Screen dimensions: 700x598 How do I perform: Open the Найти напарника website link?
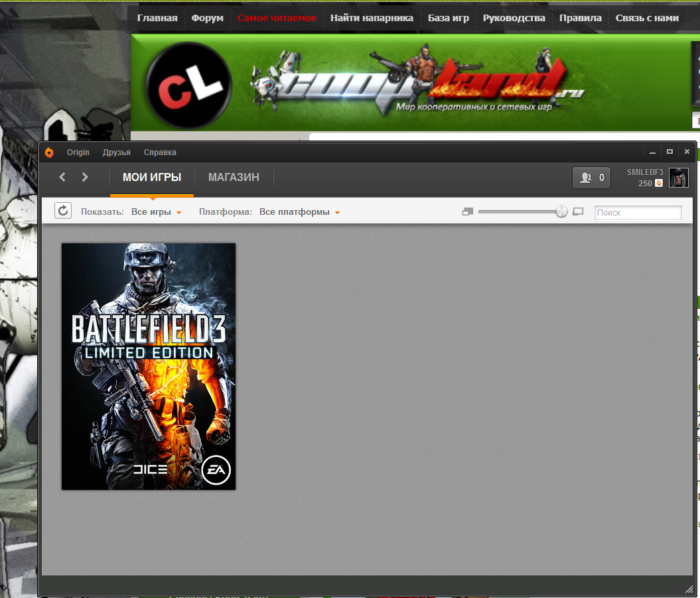(372, 19)
